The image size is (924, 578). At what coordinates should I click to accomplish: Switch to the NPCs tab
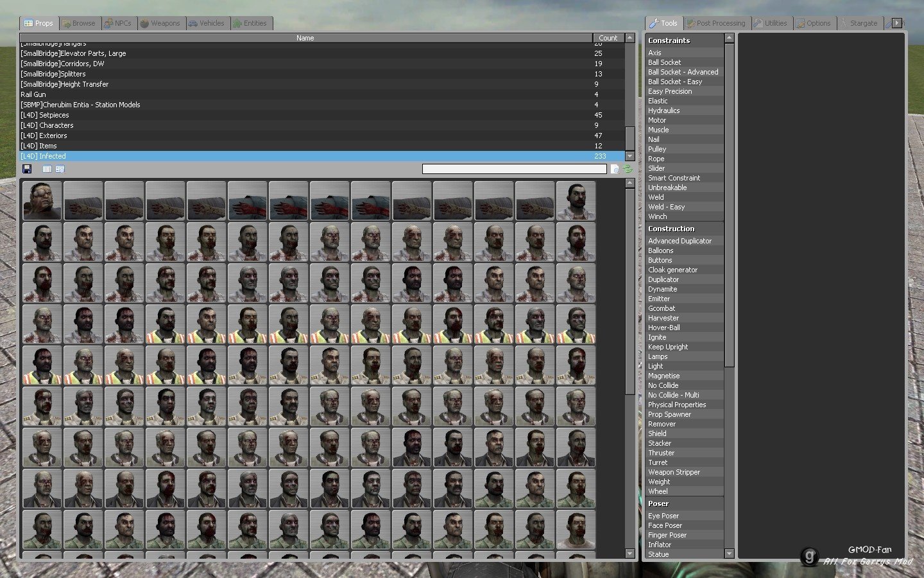[x=119, y=22]
